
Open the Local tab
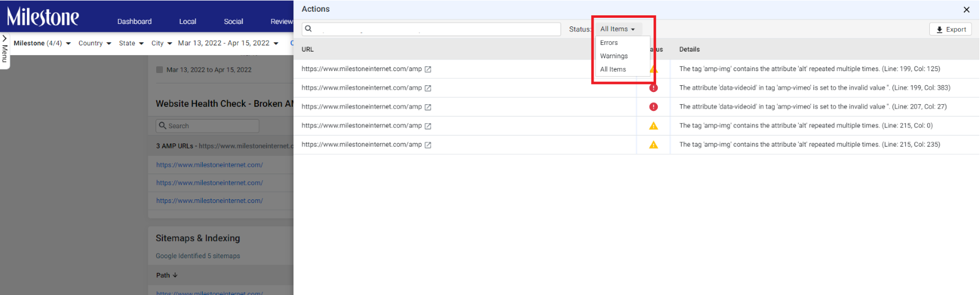(187, 21)
